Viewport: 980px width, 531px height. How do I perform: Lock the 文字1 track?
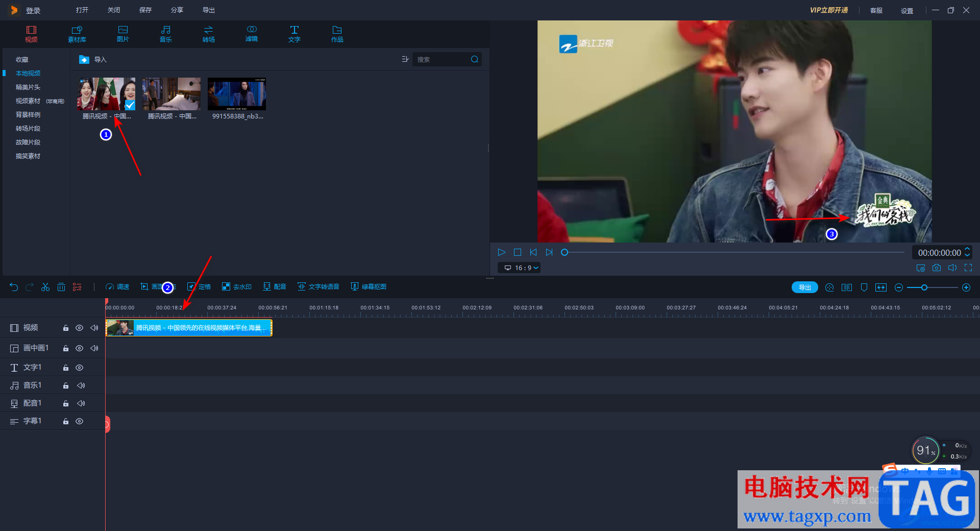[66, 368]
